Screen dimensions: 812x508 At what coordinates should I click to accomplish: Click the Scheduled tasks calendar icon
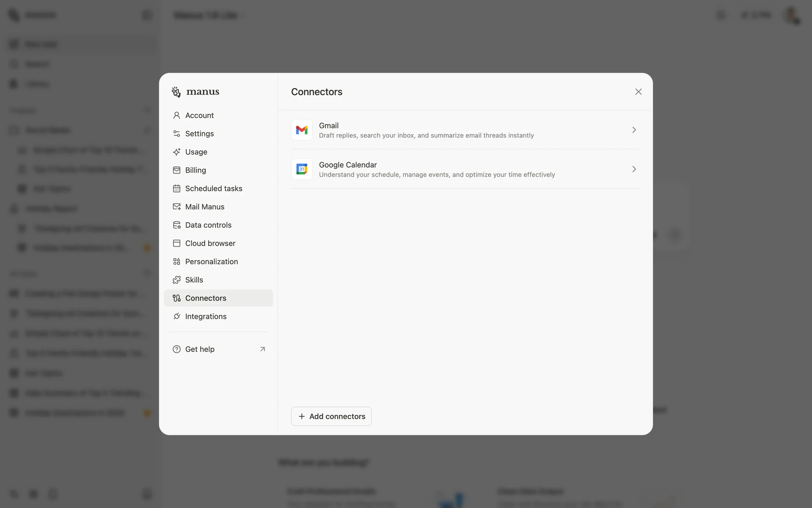176,188
